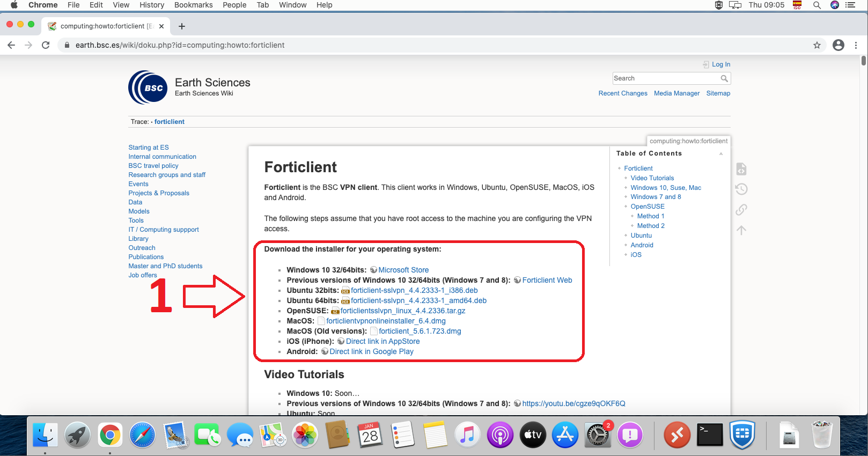
Task: Click the search magnifier icon in wiki
Action: click(724, 78)
